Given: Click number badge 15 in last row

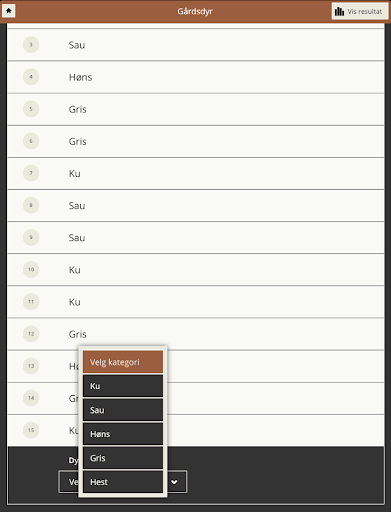Looking at the screenshot, I should tap(31, 430).
